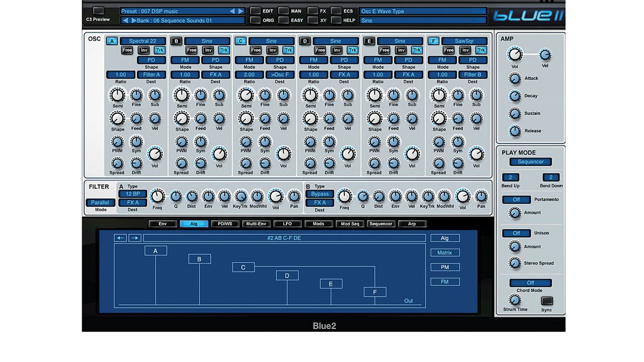The height and width of the screenshot is (362, 644).
Task: Toggle the C3 Preview button
Action: (x=98, y=11)
